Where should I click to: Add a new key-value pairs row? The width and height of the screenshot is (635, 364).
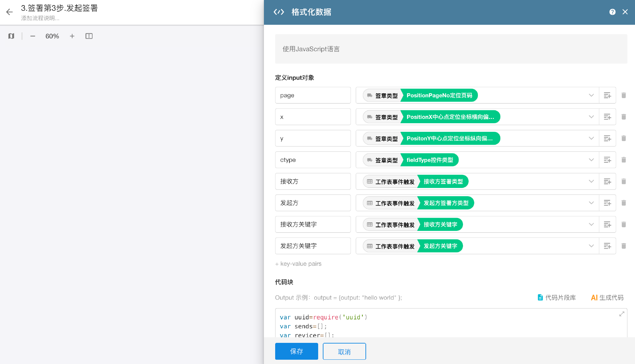(x=298, y=264)
